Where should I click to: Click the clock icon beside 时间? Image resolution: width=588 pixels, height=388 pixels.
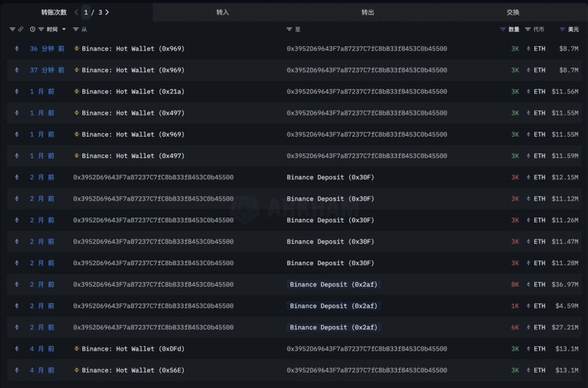32,29
